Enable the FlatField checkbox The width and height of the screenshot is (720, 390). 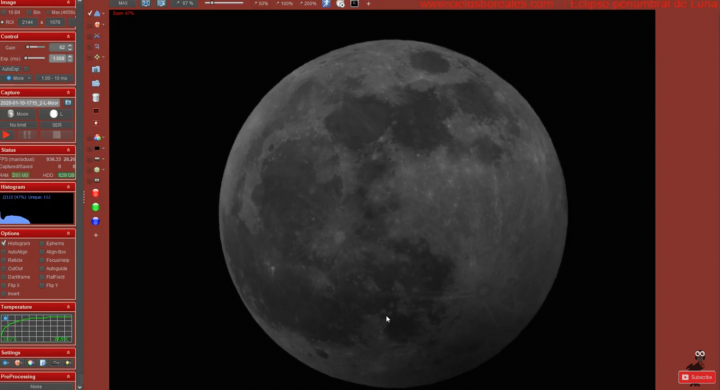tap(42, 277)
